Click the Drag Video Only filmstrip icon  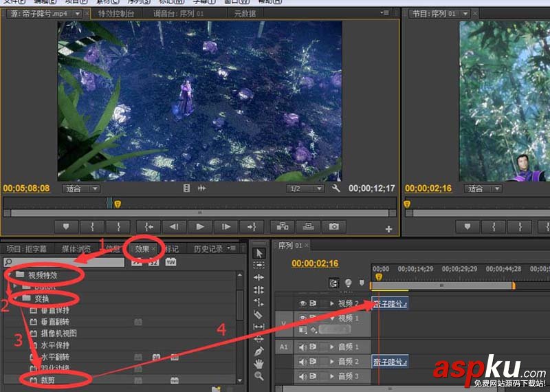(186, 188)
